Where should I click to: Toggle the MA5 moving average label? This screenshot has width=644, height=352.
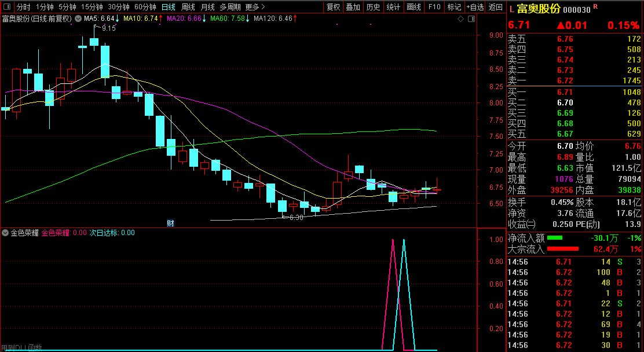[x=99, y=19]
